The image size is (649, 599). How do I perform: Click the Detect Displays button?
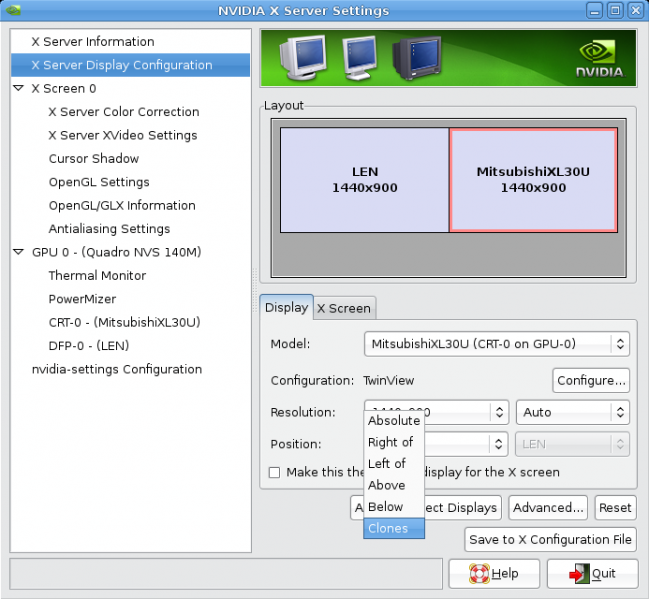point(462,508)
